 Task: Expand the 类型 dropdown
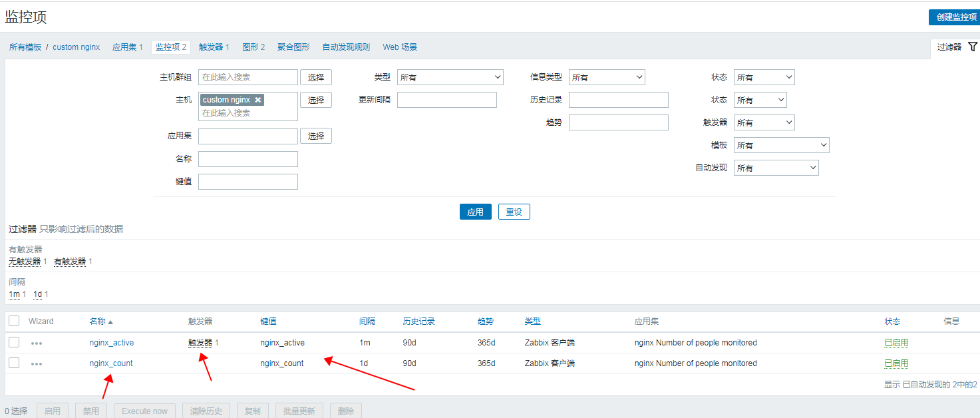pyautogui.click(x=450, y=77)
